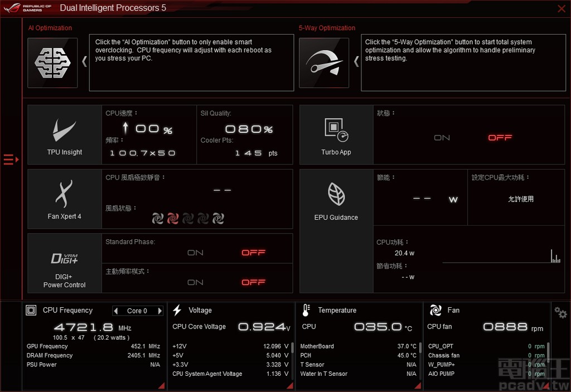Viewport: 571px width, 392px height.
Task: Open the Fan Xpert 4 panel
Action: click(x=65, y=199)
